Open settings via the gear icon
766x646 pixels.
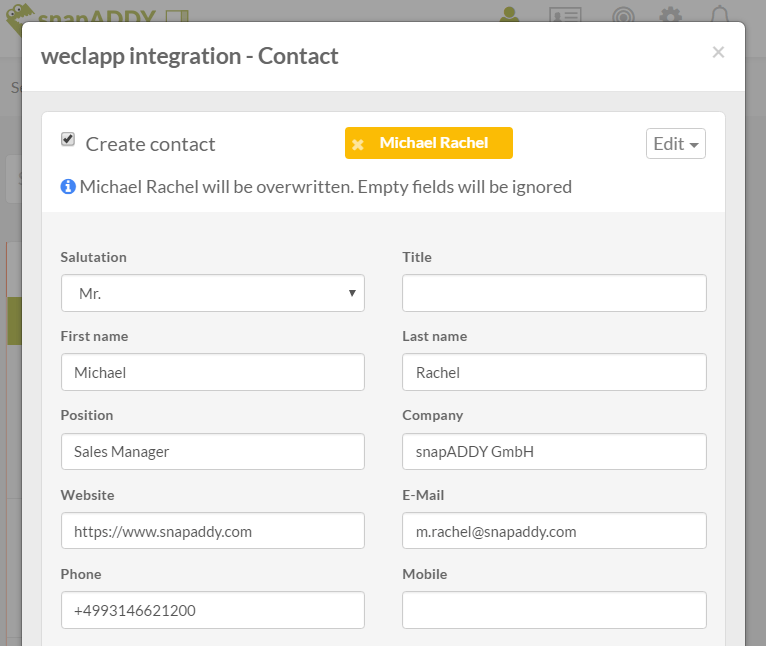click(x=670, y=15)
